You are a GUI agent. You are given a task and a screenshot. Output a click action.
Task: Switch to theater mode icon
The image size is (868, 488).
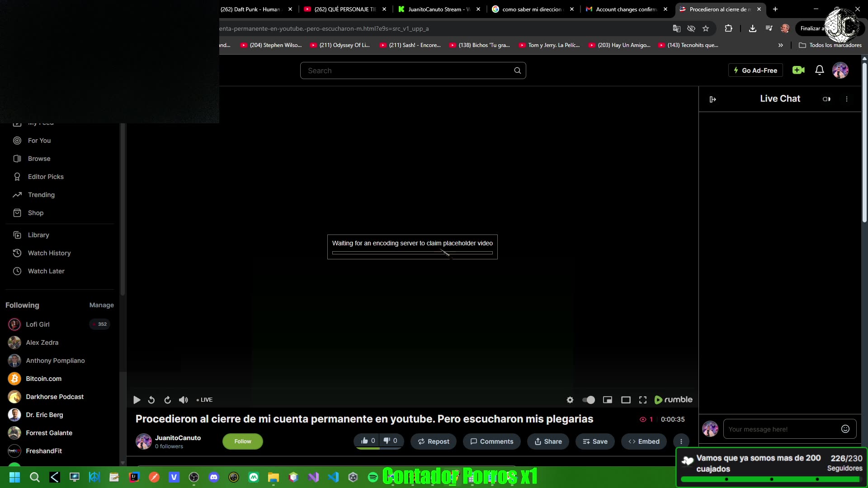(626, 400)
